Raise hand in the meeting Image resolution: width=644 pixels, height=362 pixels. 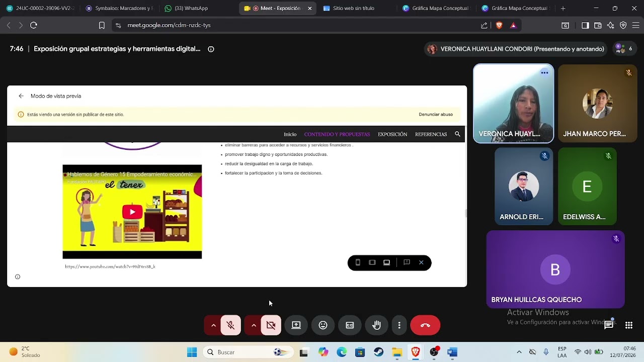click(376, 325)
